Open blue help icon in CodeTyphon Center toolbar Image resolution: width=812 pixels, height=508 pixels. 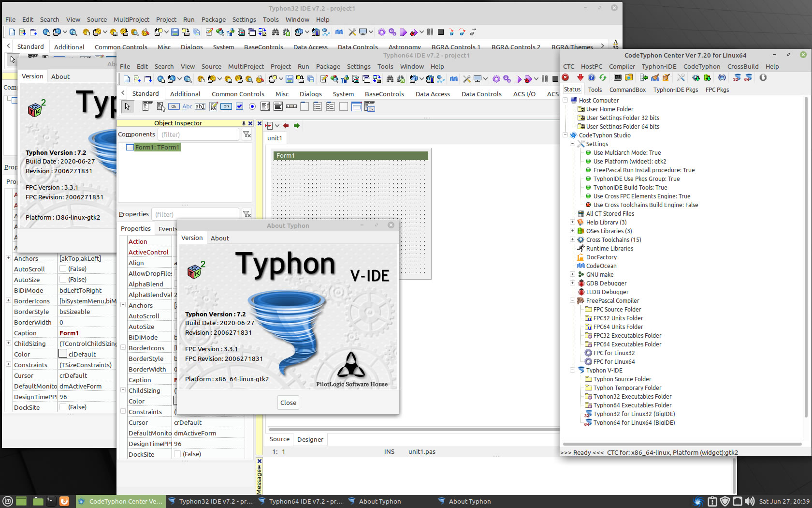[x=592, y=77]
